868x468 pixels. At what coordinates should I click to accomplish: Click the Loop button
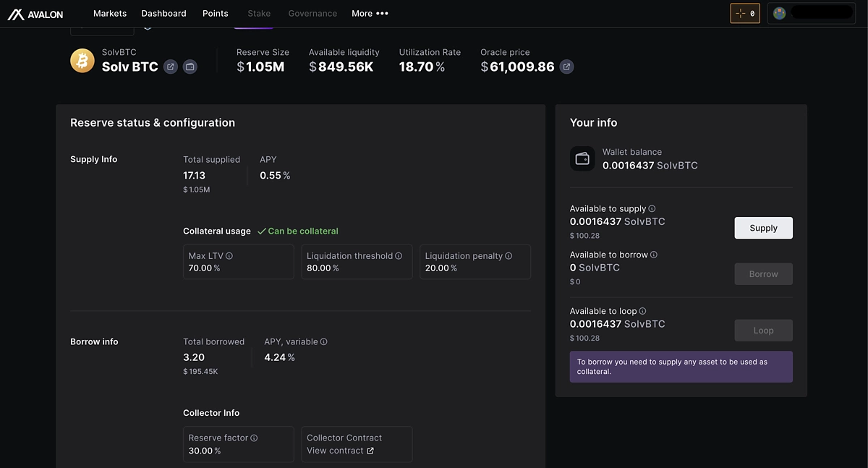click(763, 331)
